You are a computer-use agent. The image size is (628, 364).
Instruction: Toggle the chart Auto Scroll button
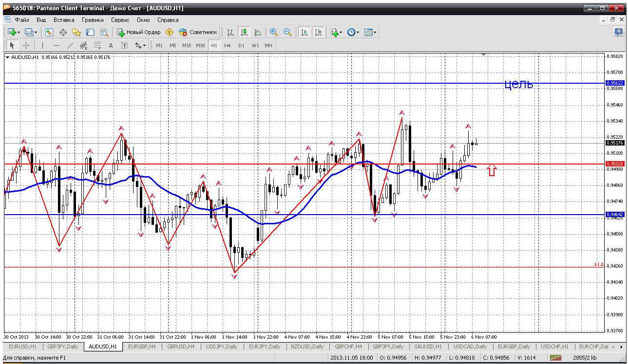304,32
